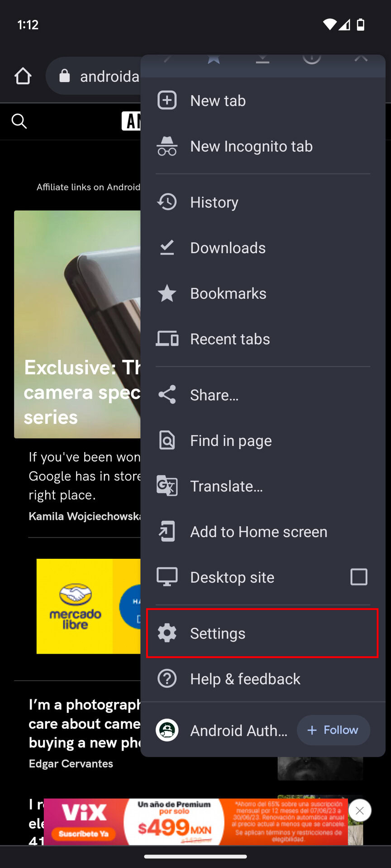This screenshot has width=391, height=868.
Task: Click the Help question mark icon
Action: [167, 679]
